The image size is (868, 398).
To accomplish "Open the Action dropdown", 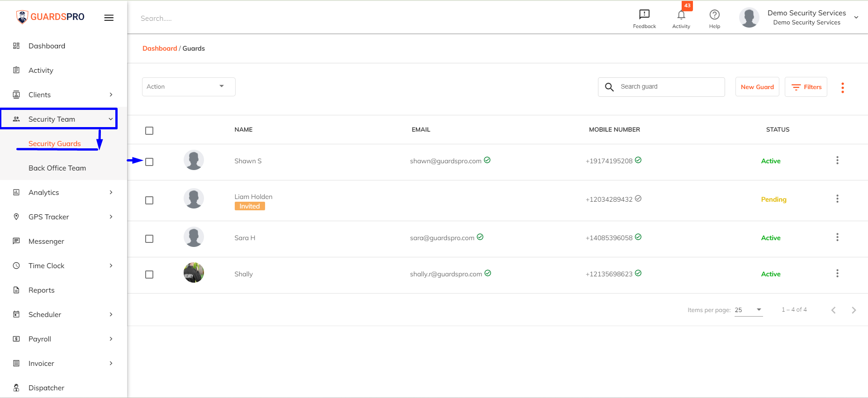I will click(x=189, y=87).
